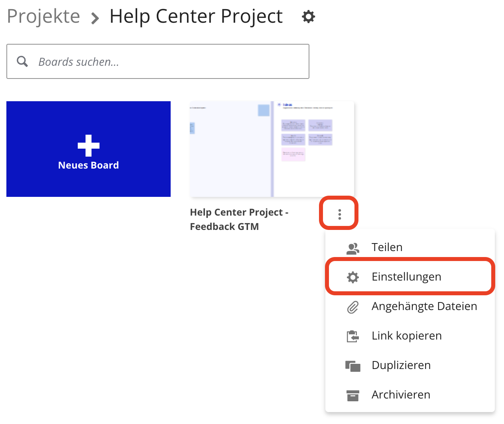
Task: Click the magnifying glass search icon
Action: (22, 61)
